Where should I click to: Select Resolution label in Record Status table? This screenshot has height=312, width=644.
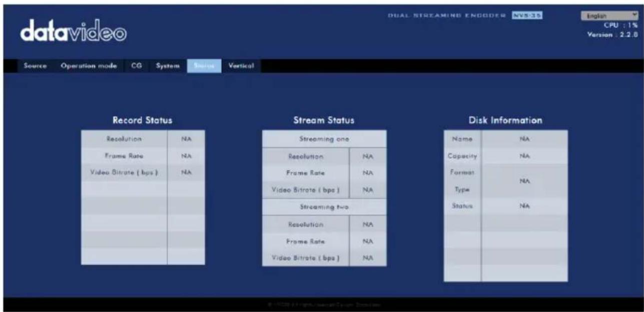[124, 138]
